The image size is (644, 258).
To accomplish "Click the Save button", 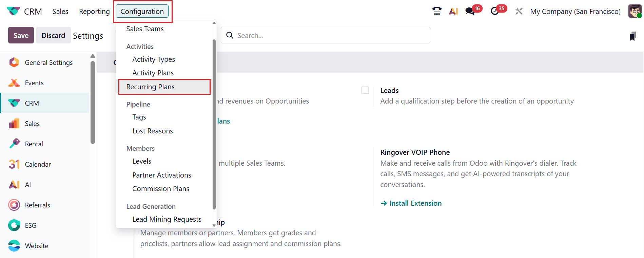I will coord(21,35).
